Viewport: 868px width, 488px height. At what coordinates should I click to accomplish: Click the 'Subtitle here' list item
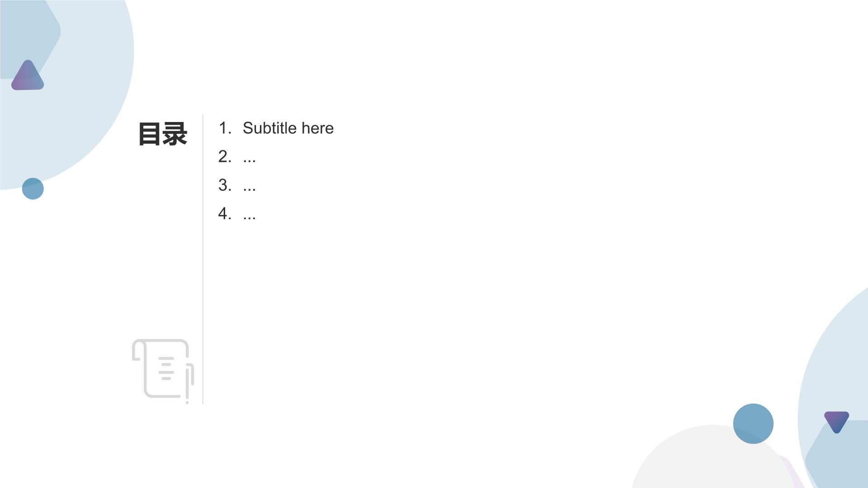pos(288,128)
